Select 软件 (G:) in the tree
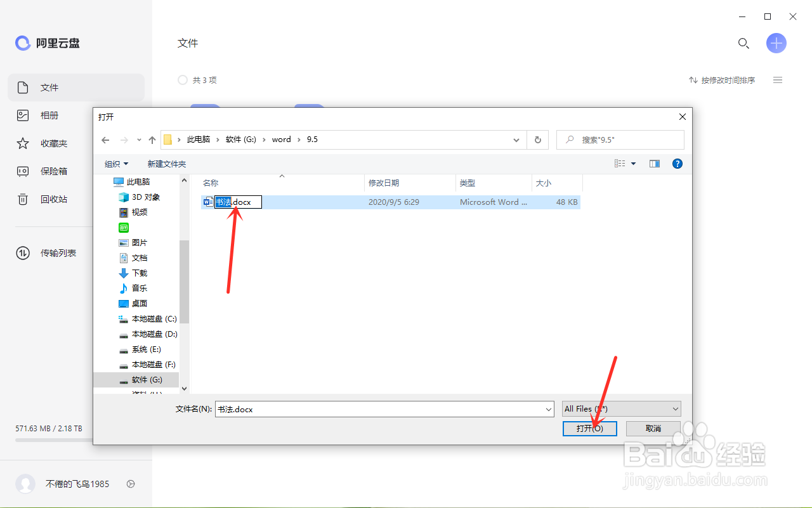The height and width of the screenshot is (508, 812). [x=147, y=380]
